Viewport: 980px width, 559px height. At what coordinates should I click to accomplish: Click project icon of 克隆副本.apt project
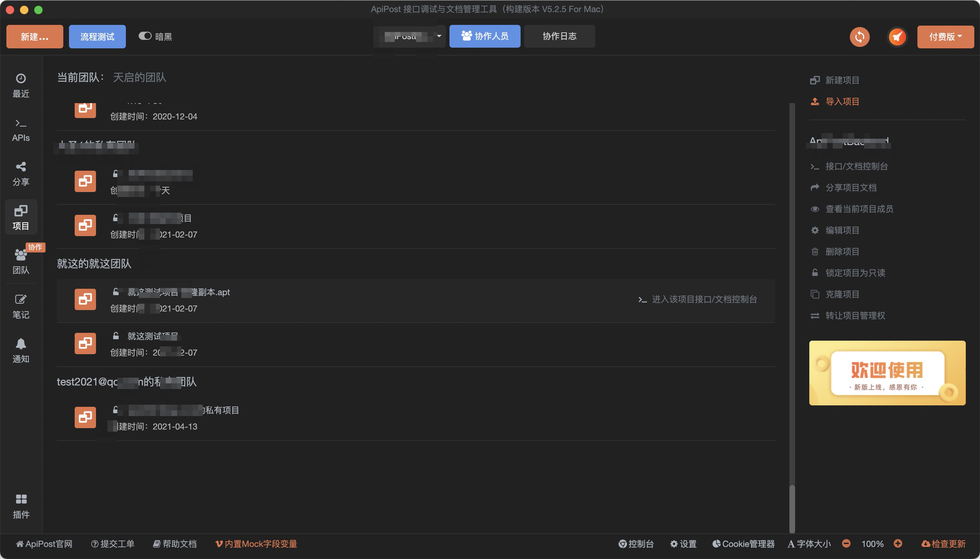[x=85, y=299]
